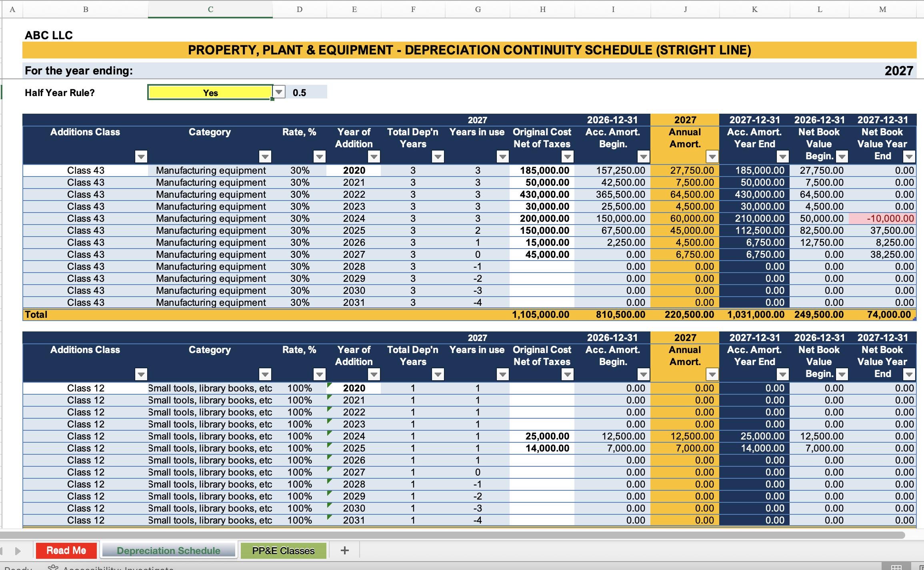Select the yellow Yes cell
924x570 pixels.
(x=210, y=92)
